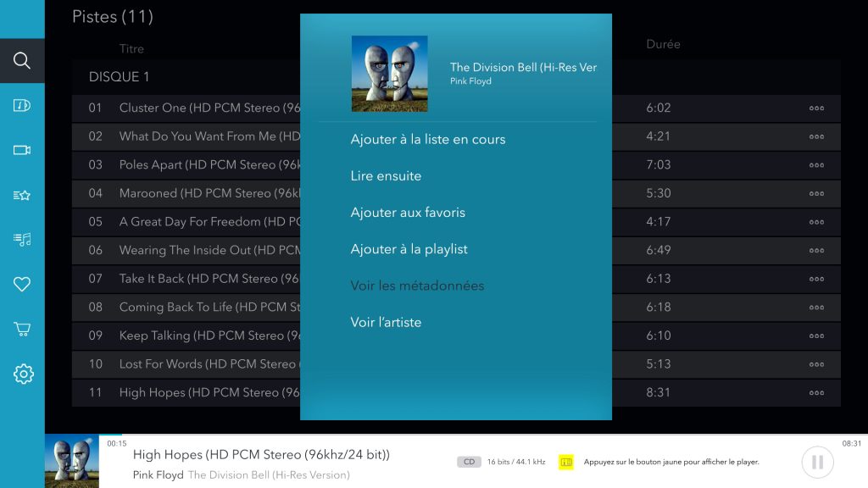This screenshot has width=868, height=488.
Task: Open more options for track High Hopes
Action: point(816,393)
